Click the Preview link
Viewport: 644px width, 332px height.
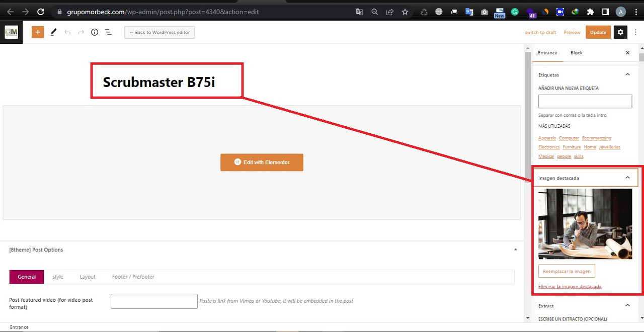572,32
